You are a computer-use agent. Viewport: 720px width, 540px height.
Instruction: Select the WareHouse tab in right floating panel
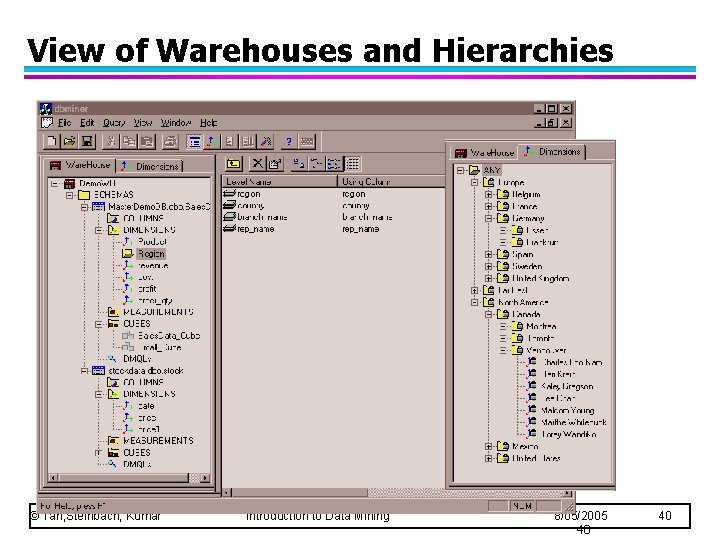[x=485, y=152]
